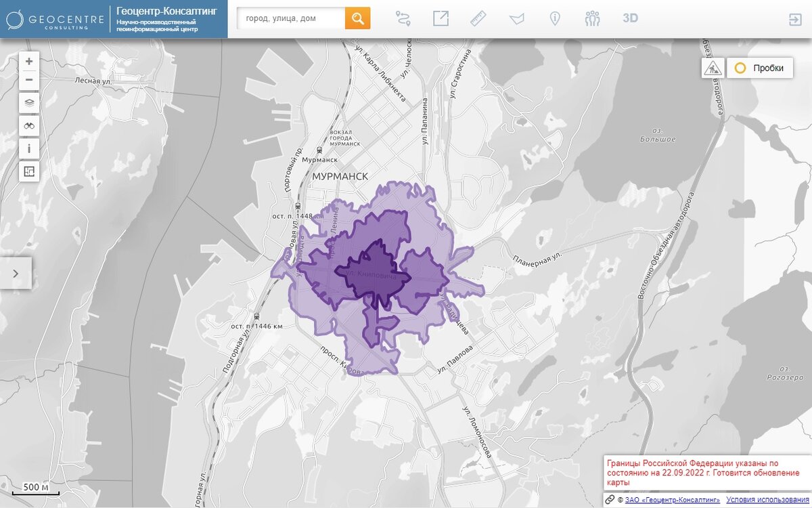This screenshot has width=812, height=508.
Task: Click the Планерная ул. street label
Action: click(537, 260)
